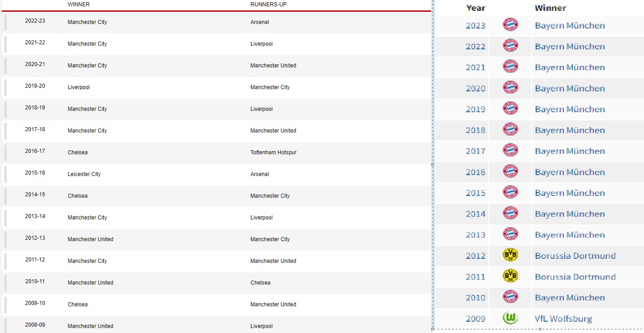Select the 2012-13 season cell
This screenshot has width=644, height=333.
35,238
